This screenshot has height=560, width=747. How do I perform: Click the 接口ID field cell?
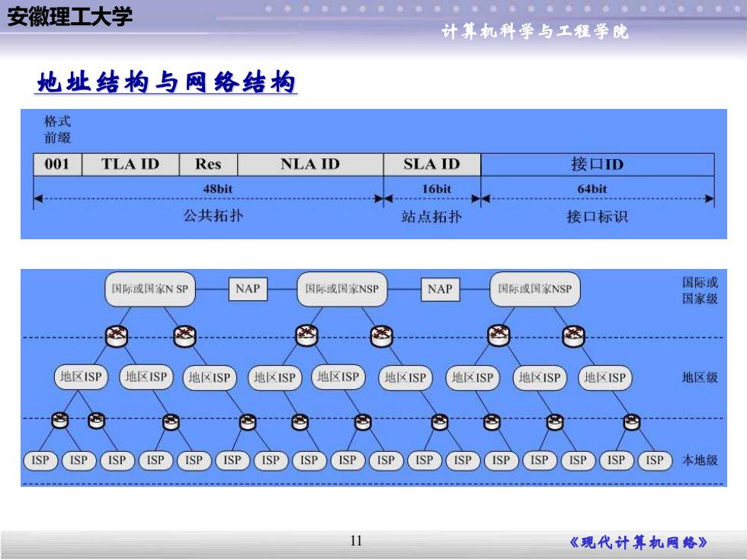point(598,165)
